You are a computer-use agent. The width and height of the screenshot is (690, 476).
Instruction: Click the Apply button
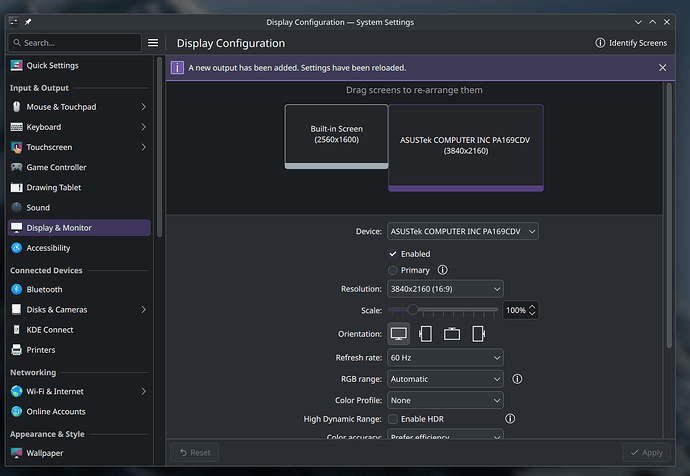pos(646,452)
